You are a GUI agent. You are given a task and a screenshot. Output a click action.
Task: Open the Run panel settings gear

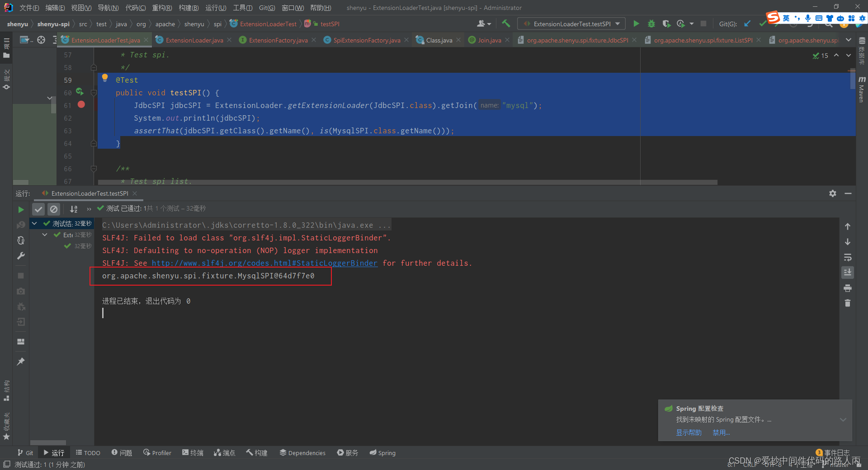coord(833,193)
